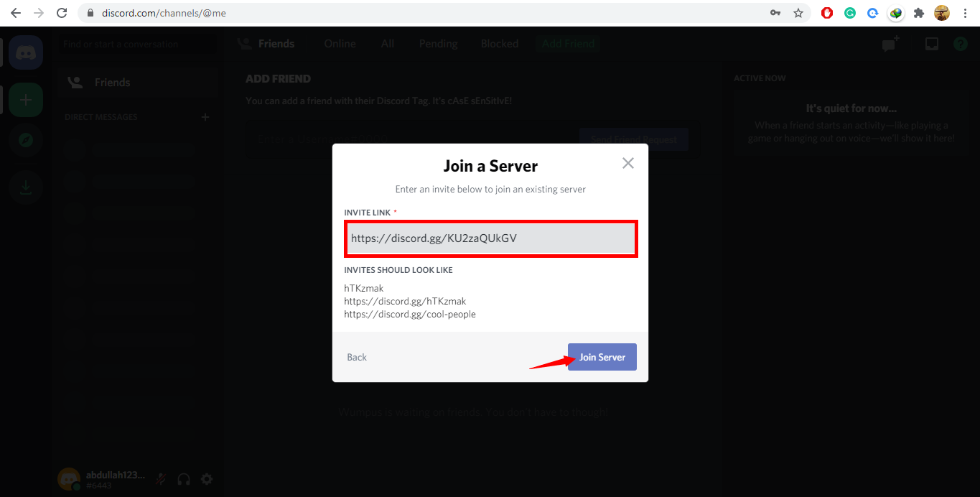Select the Blocked tab
Image resolution: width=980 pixels, height=497 pixels.
point(499,44)
